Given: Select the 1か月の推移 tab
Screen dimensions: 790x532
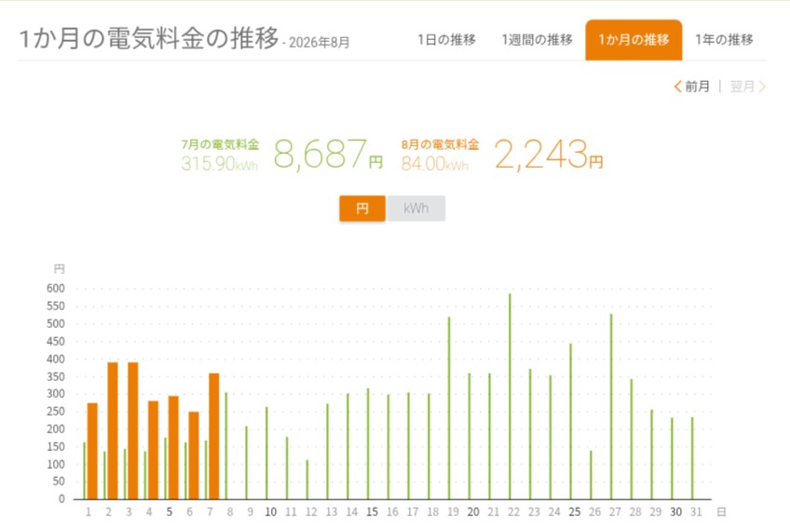Looking at the screenshot, I should click(x=633, y=40).
